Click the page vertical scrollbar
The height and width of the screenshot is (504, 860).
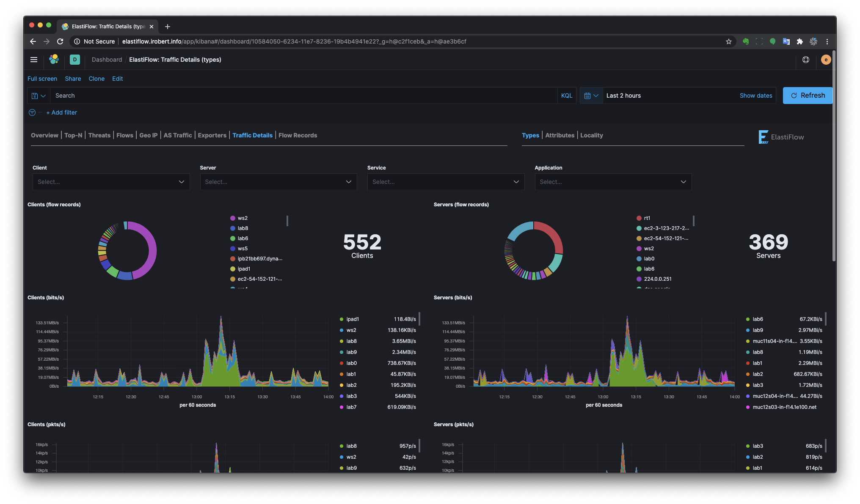coord(834,156)
